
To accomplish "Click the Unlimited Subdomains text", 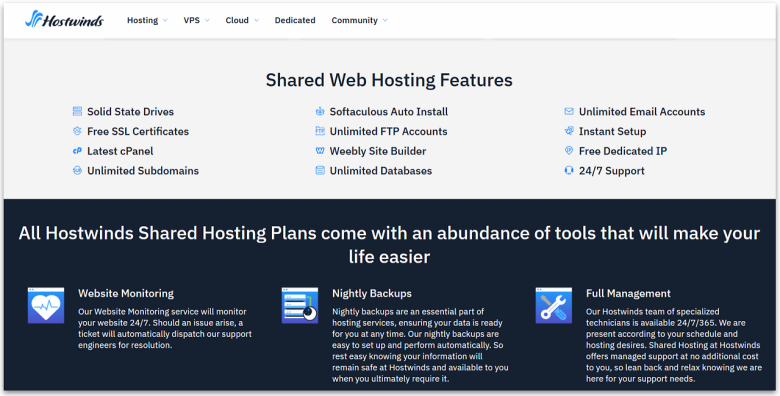I will 143,171.
